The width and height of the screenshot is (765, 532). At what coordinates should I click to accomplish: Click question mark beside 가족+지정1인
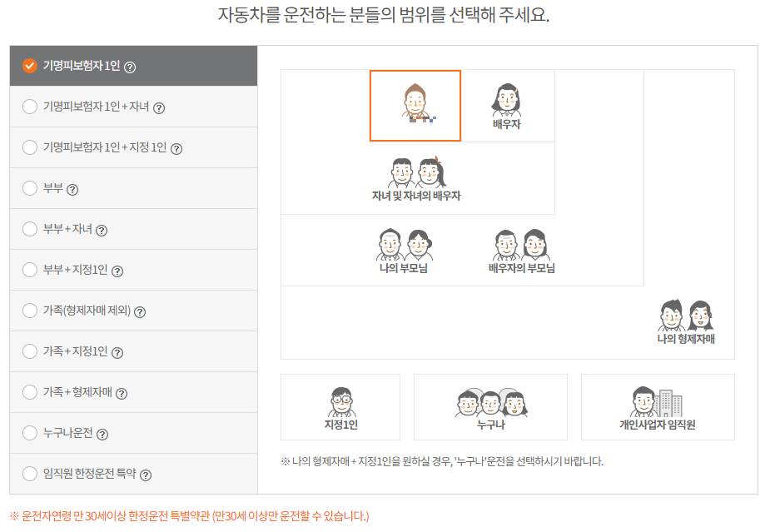(x=117, y=352)
